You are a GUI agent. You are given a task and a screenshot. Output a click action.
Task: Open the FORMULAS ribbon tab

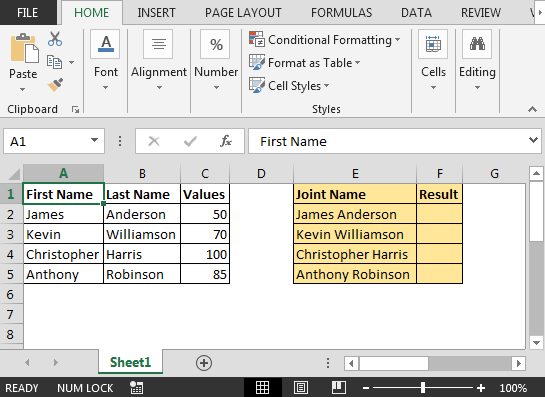(x=341, y=13)
